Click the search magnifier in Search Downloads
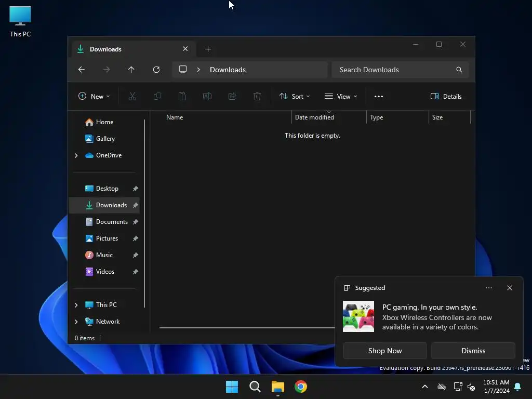This screenshot has height=399, width=532. pyautogui.click(x=459, y=70)
